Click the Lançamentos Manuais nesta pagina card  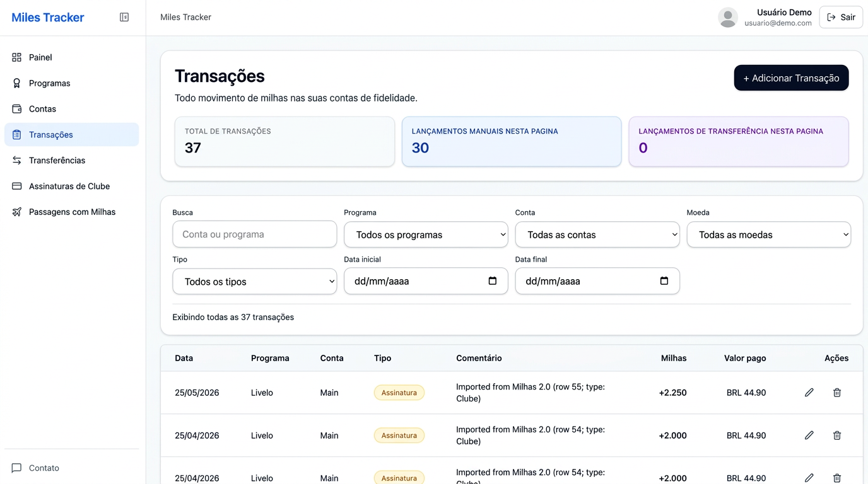click(512, 142)
